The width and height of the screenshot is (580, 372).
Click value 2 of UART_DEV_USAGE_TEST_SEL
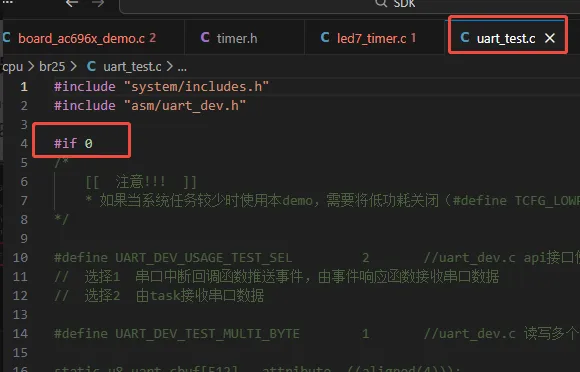coord(365,258)
